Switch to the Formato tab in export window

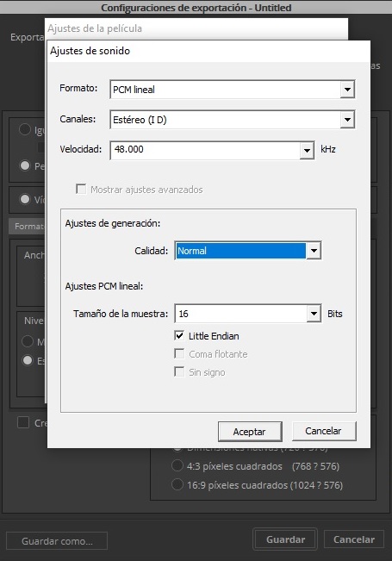coord(28,227)
